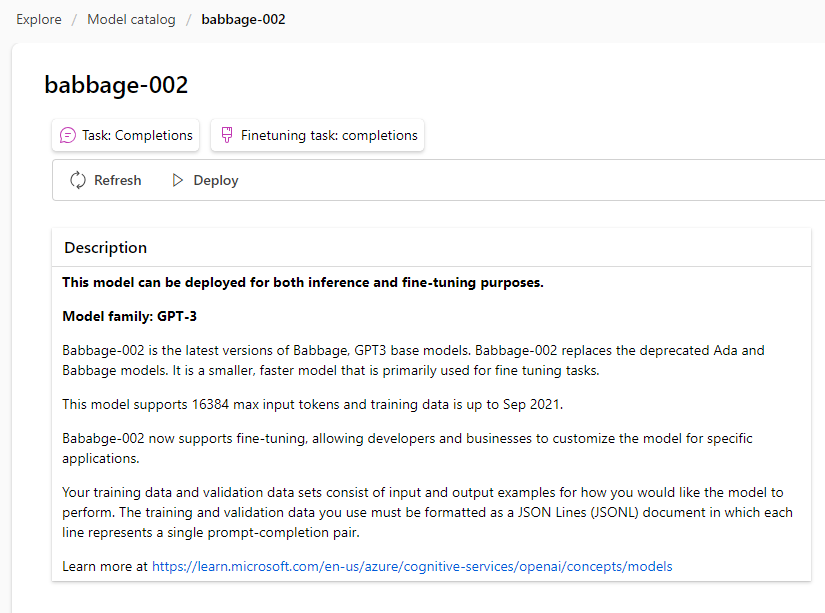Click the 'Learn more at' text

(x=105, y=566)
